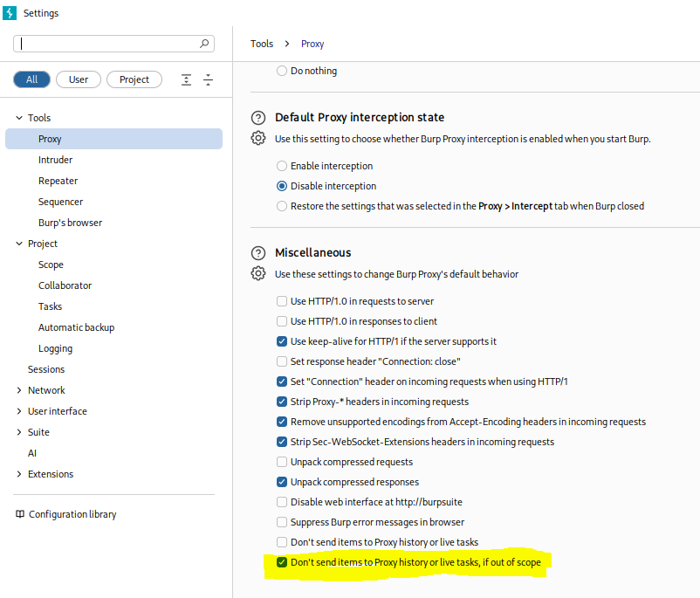Image resolution: width=700 pixels, height=598 pixels.
Task: Expand the Network settings node
Action: click(x=20, y=390)
